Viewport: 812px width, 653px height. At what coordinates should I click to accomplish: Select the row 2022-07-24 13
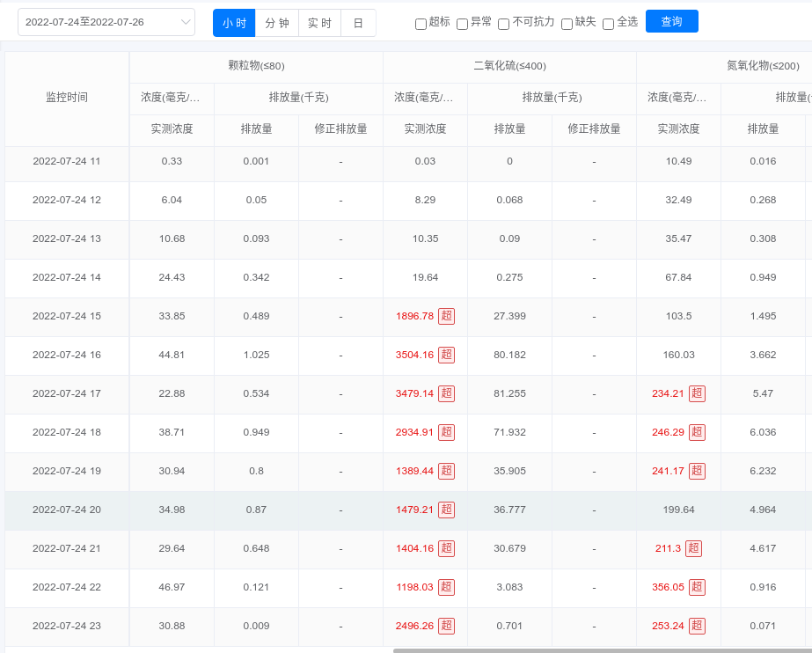(408, 238)
